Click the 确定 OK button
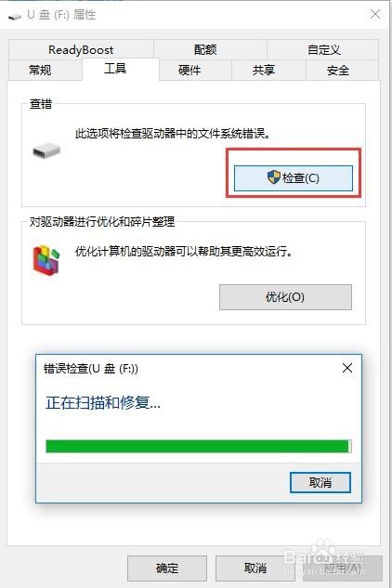The width and height of the screenshot is (392, 588). (x=167, y=568)
